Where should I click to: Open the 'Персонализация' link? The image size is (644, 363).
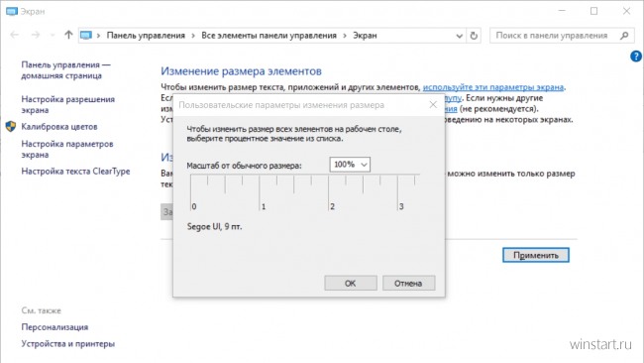tap(54, 327)
